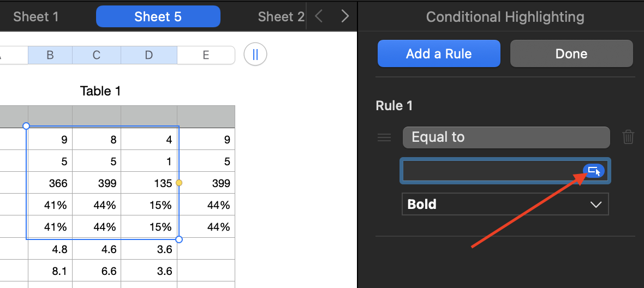Select the cell containing 366
The height and width of the screenshot is (288, 644).
(50, 183)
